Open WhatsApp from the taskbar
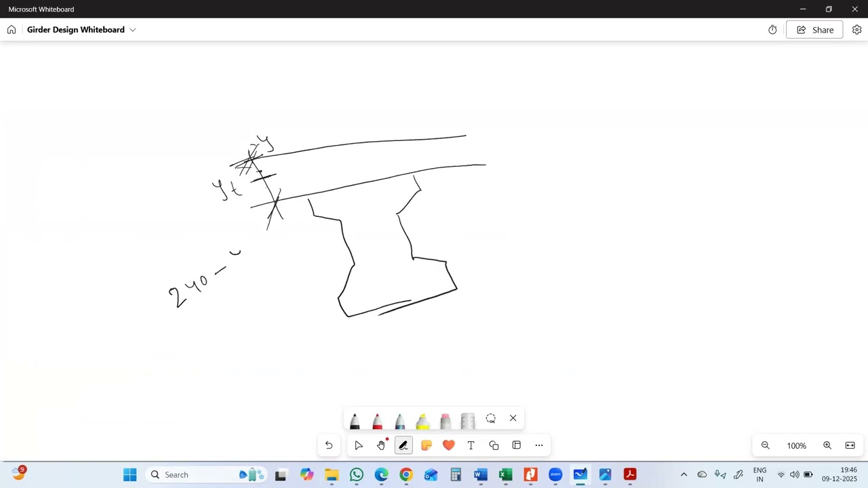This screenshot has width=868, height=488. click(x=357, y=474)
